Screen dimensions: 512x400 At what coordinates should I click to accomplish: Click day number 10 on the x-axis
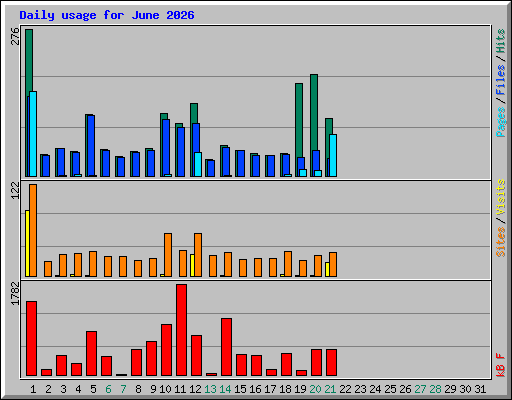coord(165,389)
